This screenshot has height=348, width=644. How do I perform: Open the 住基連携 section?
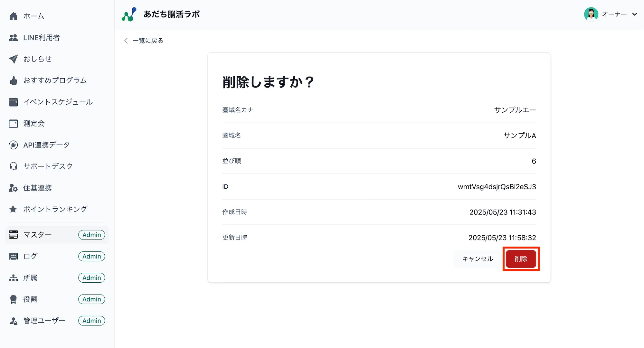pyautogui.click(x=37, y=188)
